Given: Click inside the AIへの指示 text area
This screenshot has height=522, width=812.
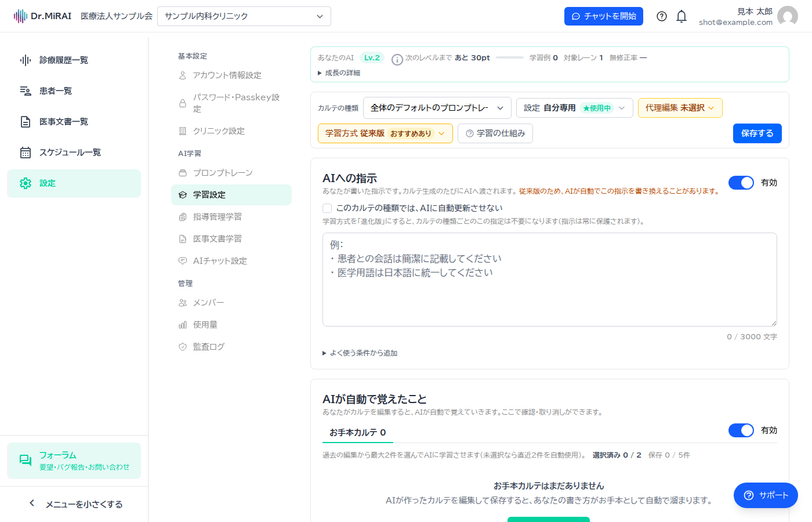Looking at the screenshot, I should (550, 280).
